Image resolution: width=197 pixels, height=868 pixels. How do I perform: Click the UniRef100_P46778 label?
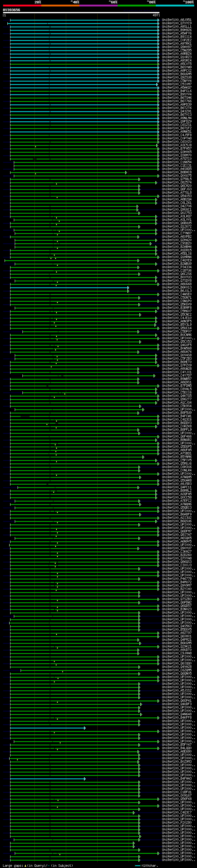(x=176, y=579)
